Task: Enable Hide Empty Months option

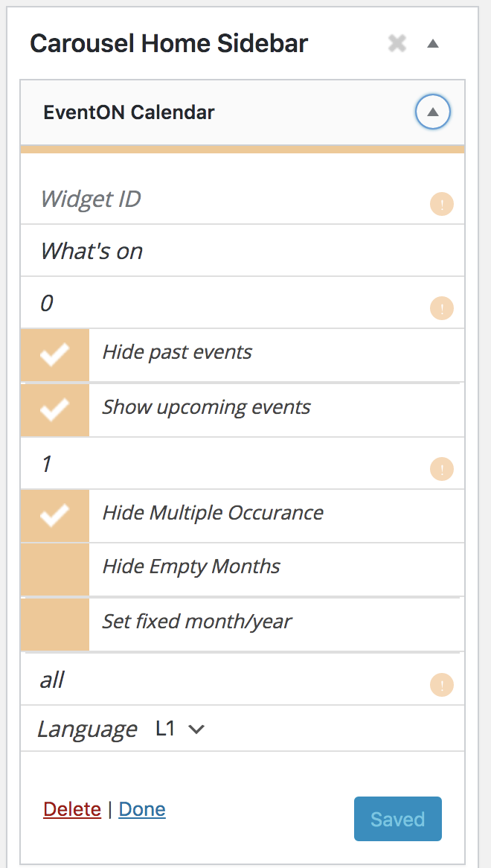Action: point(55,569)
